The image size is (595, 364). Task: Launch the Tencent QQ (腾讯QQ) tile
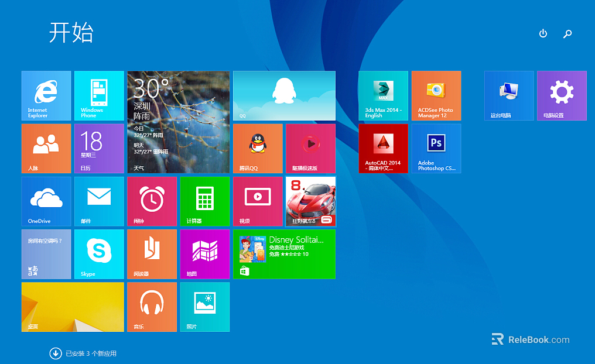click(x=258, y=149)
